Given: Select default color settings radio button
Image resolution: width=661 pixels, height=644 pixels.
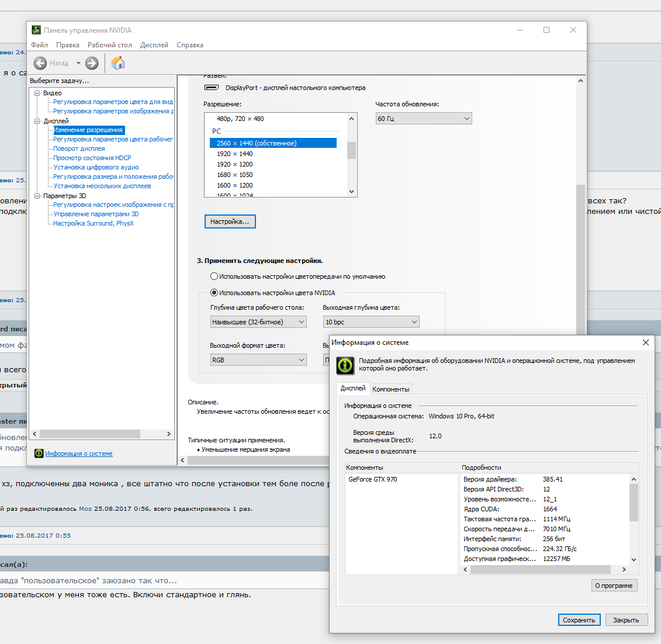Looking at the screenshot, I should coord(214,276).
